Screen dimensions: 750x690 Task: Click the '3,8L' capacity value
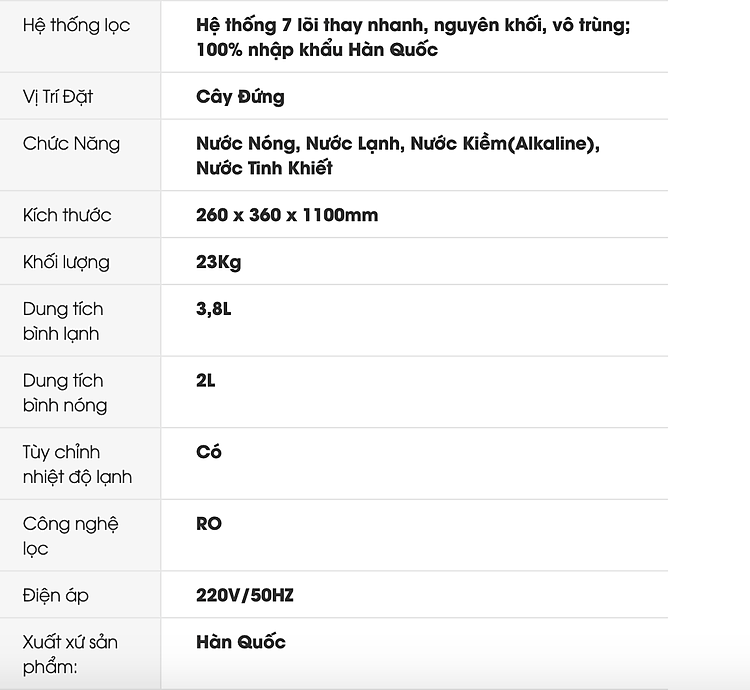[213, 309]
